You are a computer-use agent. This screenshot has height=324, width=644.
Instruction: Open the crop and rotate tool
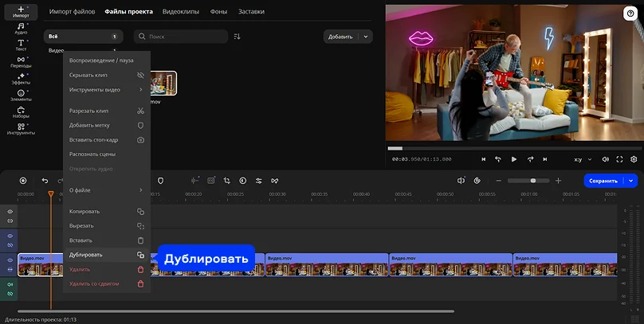226,181
